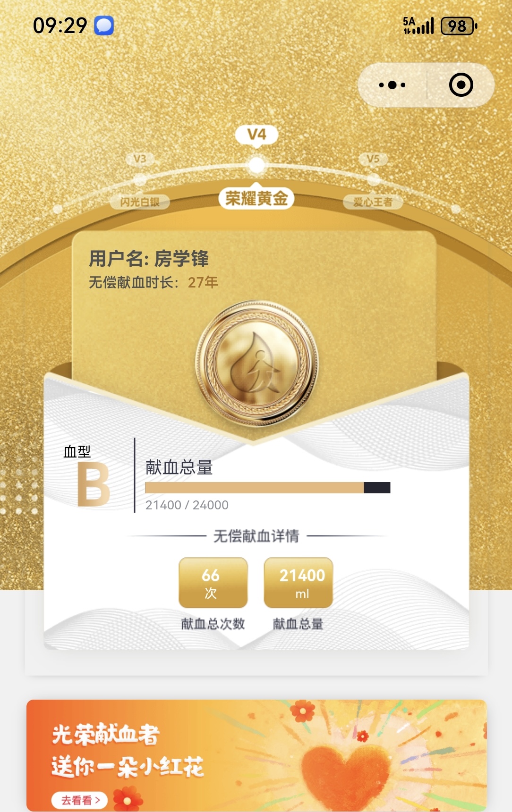Tap the 21400 ml total volume tile

tap(299, 583)
